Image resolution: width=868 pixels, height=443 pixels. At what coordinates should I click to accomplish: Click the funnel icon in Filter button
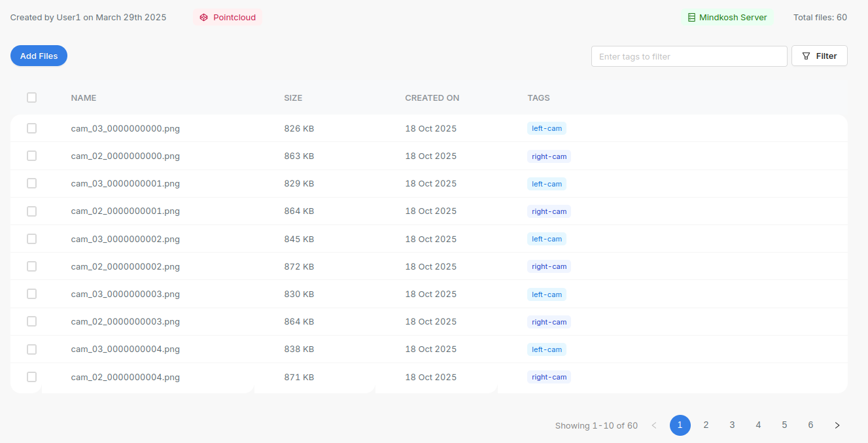coord(806,56)
